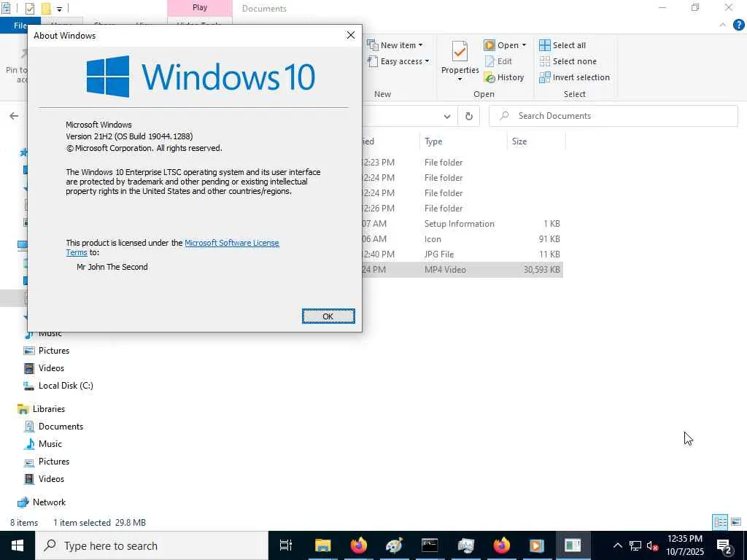
Task: Open the taskbar clock and date
Action: click(x=684, y=545)
